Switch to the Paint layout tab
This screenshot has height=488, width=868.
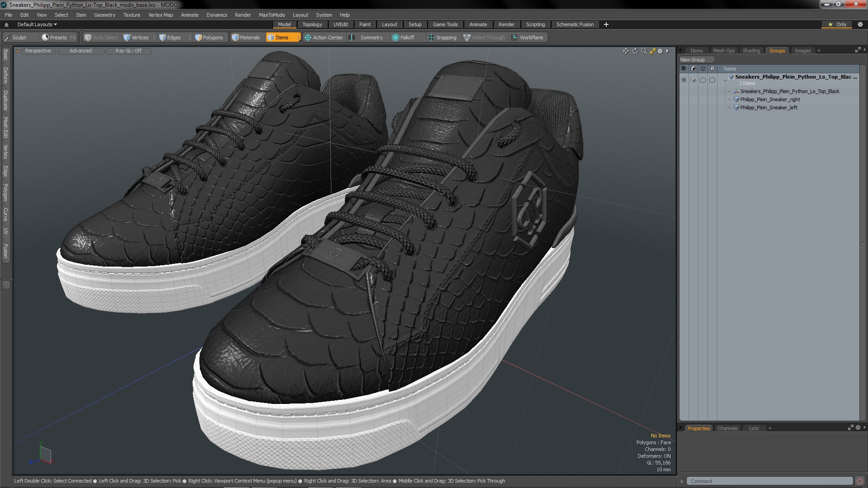point(365,24)
